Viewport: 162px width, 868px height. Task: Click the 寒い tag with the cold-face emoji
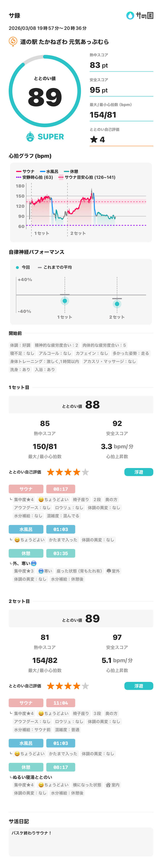point(45,571)
